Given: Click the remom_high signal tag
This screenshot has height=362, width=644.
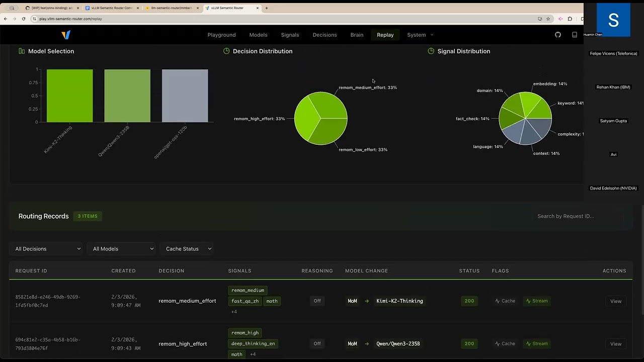Looking at the screenshot, I should [245, 333].
